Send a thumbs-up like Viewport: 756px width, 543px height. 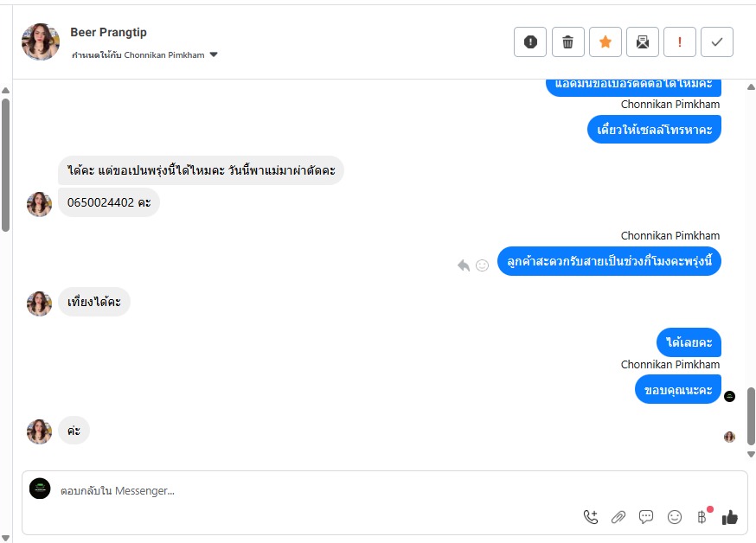tap(730, 517)
